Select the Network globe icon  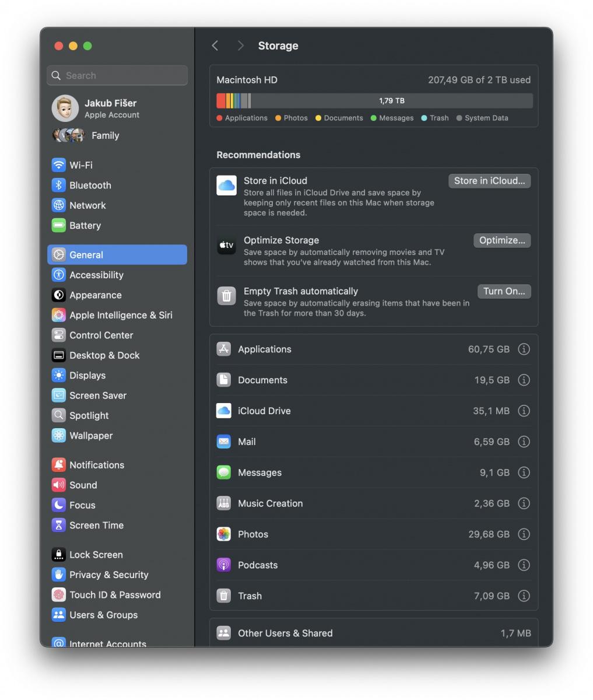(x=58, y=205)
